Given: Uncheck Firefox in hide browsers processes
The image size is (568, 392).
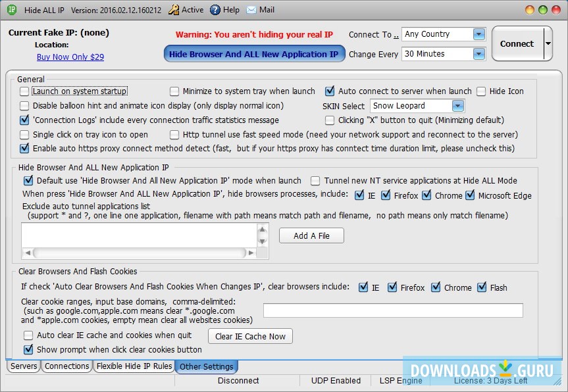Looking at the screenshot, I should (x=386, y=195).
